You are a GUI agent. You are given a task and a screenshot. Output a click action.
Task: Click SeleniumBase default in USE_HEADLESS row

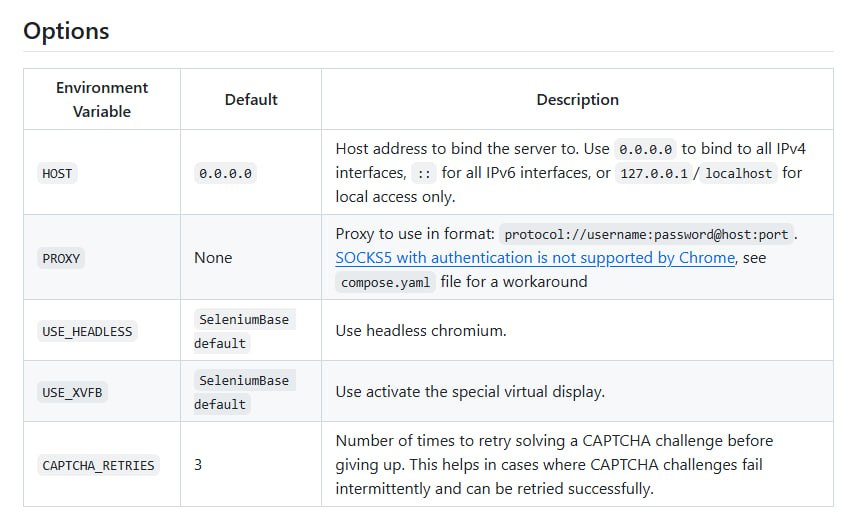click(x=244, y=331)
